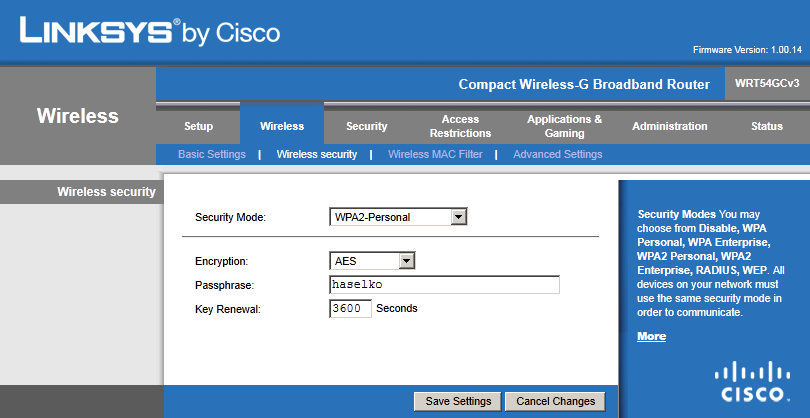810x418 pixels.
Task: Select Wireless security sub-tab
Action: tap(317, 154)
